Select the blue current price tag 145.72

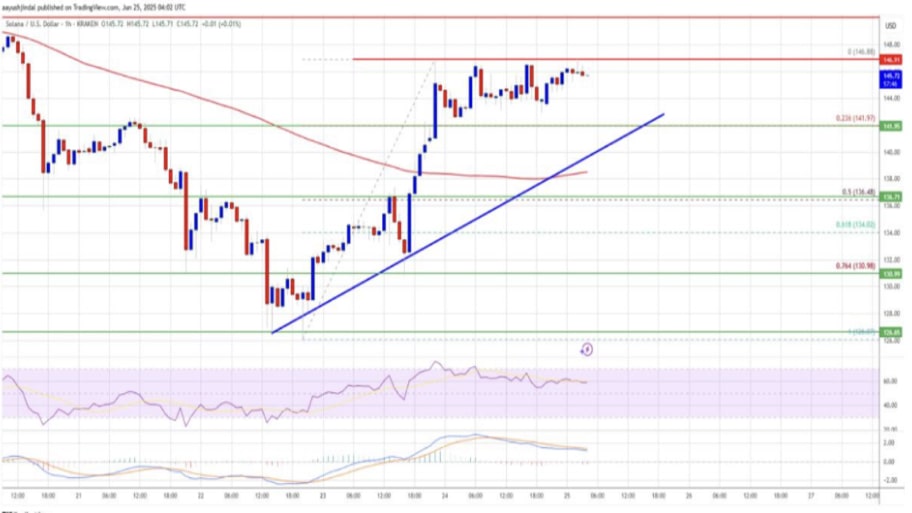point(892,80)
